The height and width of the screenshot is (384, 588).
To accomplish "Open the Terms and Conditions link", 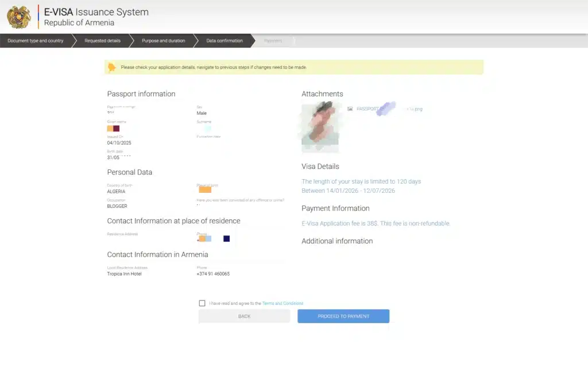I will (283, 303).
